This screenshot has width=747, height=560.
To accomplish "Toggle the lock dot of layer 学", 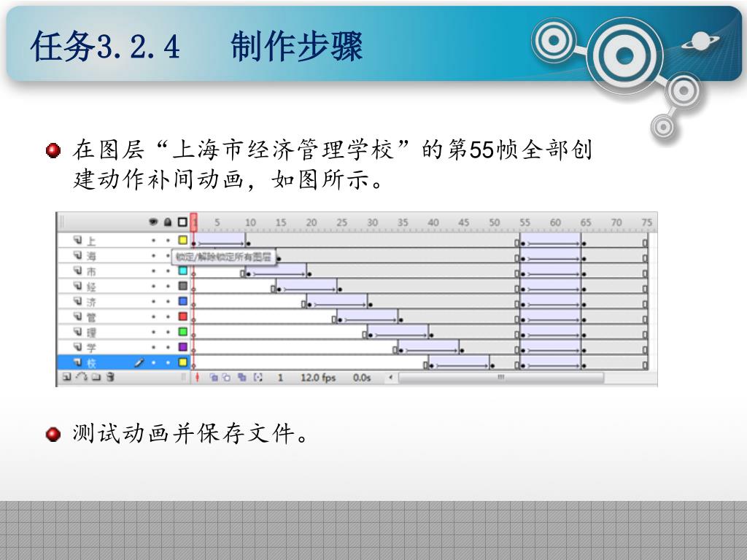I will (x=168, y=347).
